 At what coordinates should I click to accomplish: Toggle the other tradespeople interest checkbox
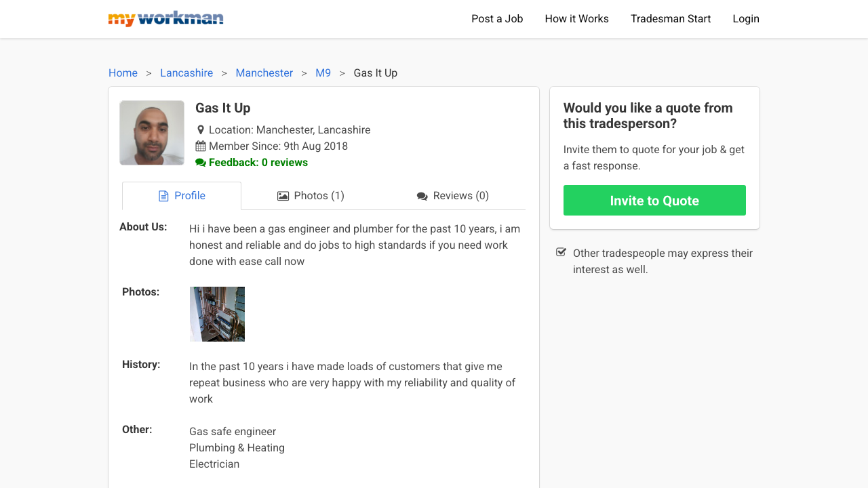click(x=561, y=253)
